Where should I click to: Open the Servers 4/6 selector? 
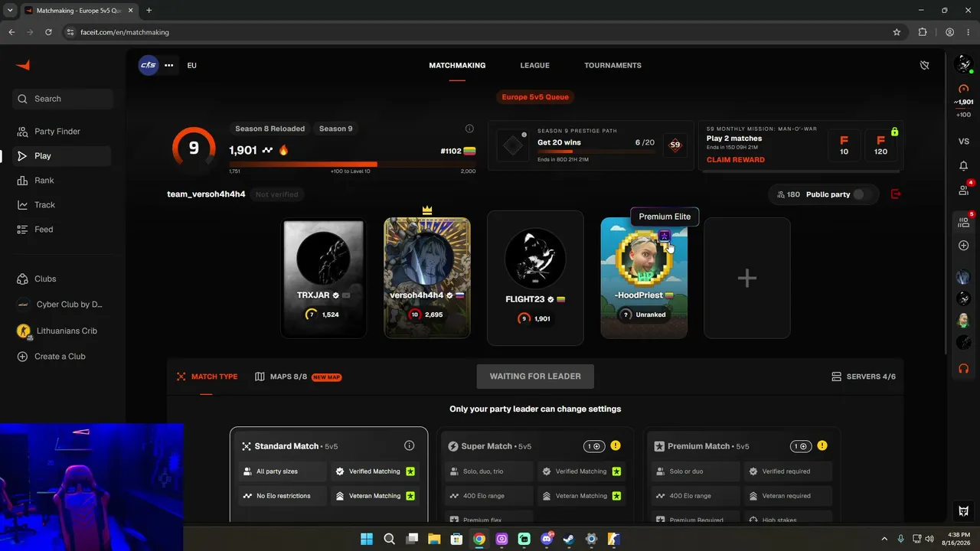864,377
